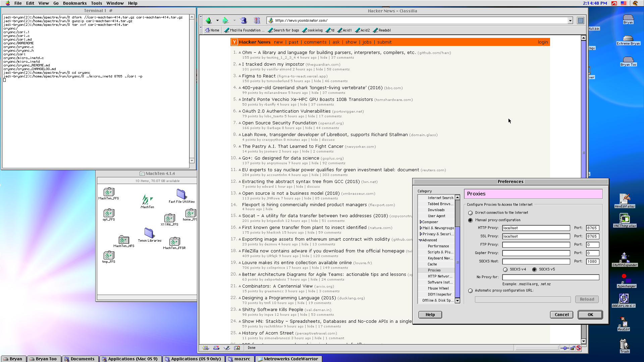Select the opt_FFS disk icon
Image resolution: width=644 pixels, height=362 pixels.
[x=109, y=213]
